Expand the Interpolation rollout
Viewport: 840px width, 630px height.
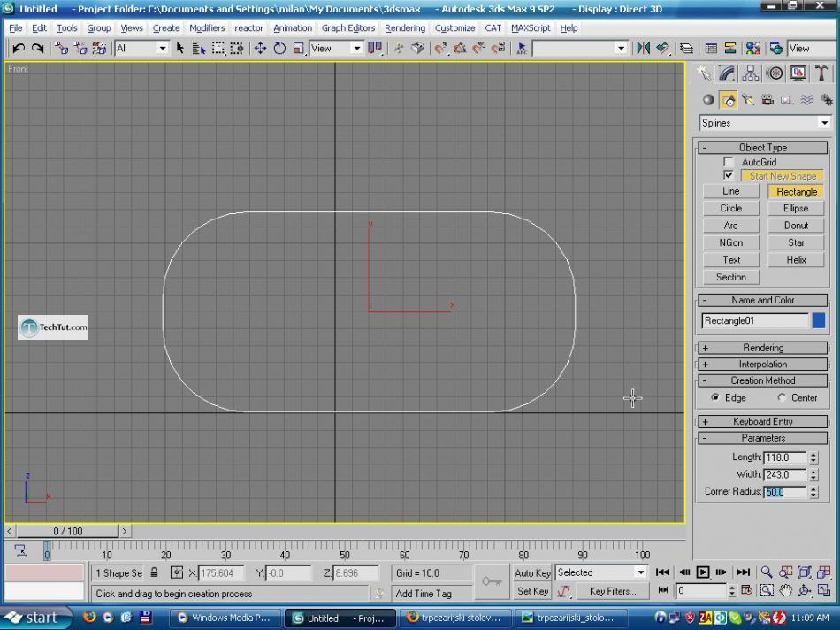(763, 364)
